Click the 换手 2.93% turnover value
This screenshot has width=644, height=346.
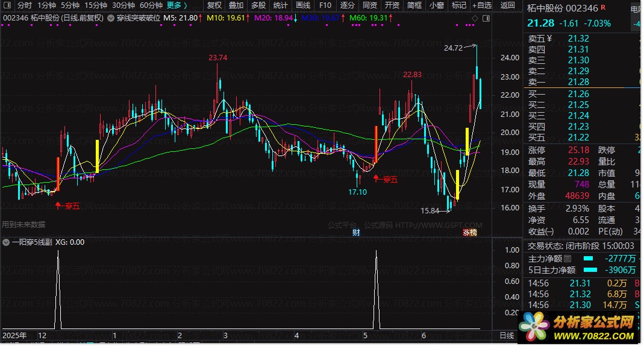[577, 209]
